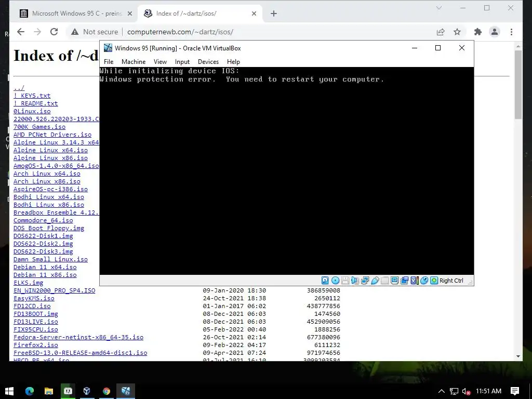
Task: Click the browser page vertical scrollbar thumb
Action: click(x=518, y=85)
